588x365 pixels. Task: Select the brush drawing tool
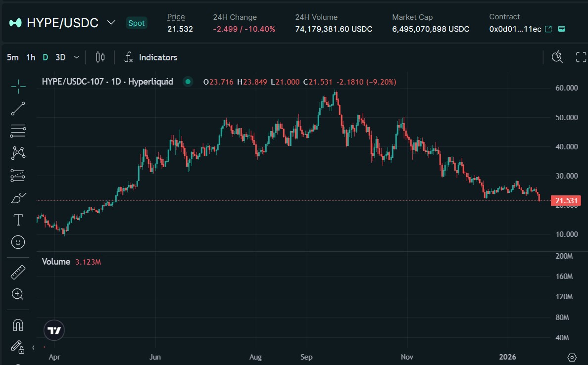click(x=18, y=197)
